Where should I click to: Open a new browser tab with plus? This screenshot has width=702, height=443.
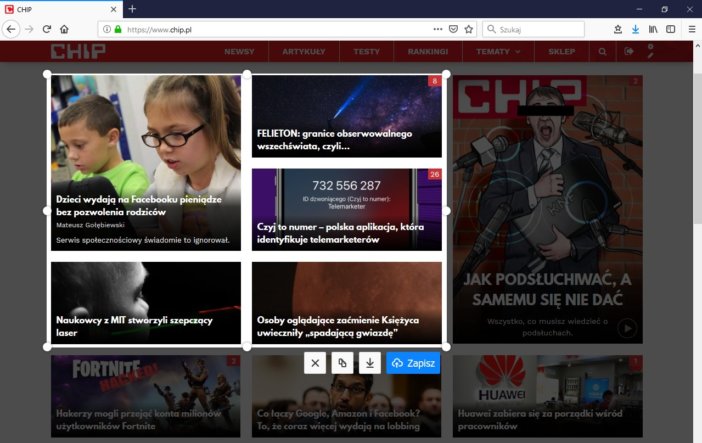pyautogui.click(x=132, y=9)
